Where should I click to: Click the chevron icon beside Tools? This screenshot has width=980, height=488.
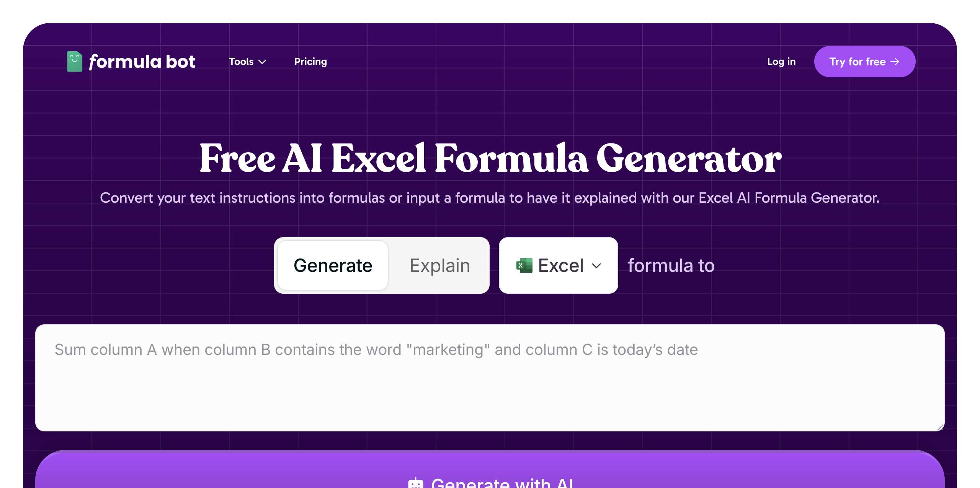[262, 62]
